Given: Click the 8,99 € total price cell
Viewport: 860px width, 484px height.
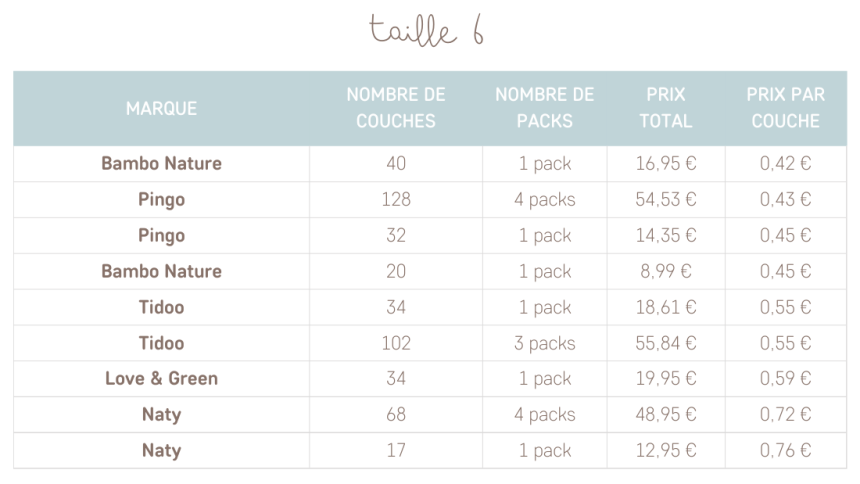Looking at the screenshot, I should click(x=666, y=271).
